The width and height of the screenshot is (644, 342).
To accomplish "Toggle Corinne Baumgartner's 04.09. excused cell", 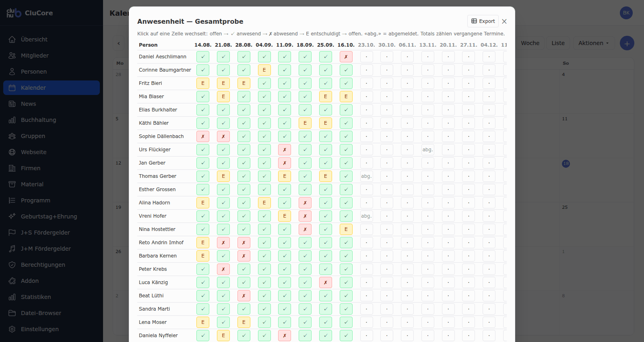I will [264, 70].
